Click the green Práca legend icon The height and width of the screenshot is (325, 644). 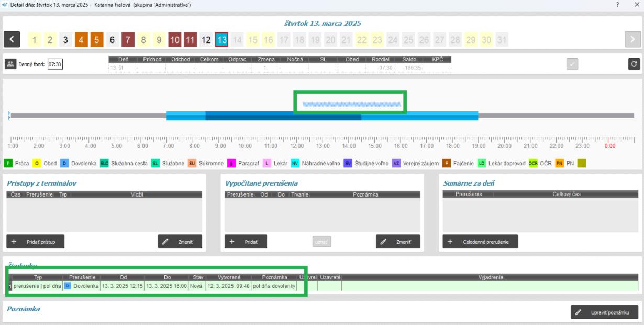coord(8,164)
